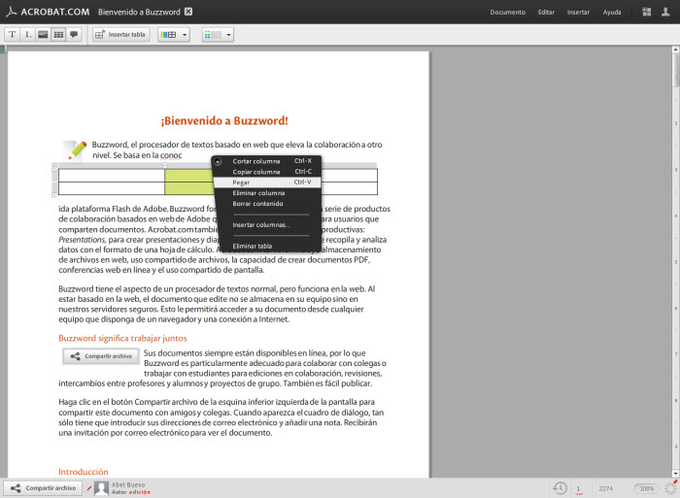
Task: Click the pencil illustration in document
Action: [75, 150]
